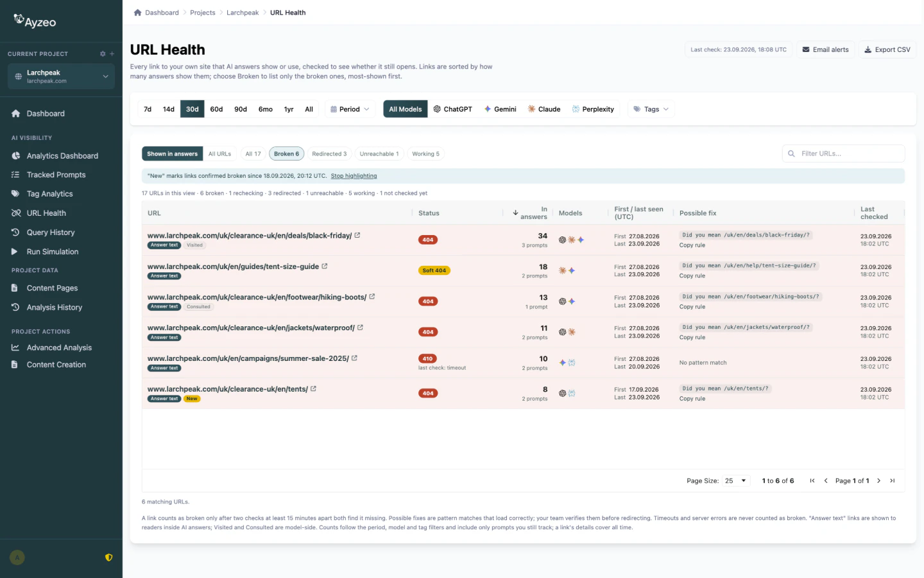Go to first page icon
The image size is (924, 578).
[812, 480]
